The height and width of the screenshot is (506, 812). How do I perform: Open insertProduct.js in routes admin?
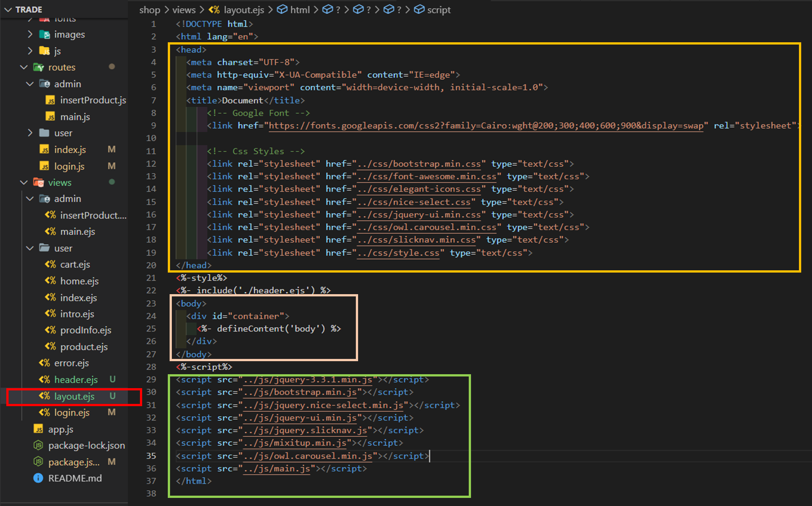pos(93,100)
